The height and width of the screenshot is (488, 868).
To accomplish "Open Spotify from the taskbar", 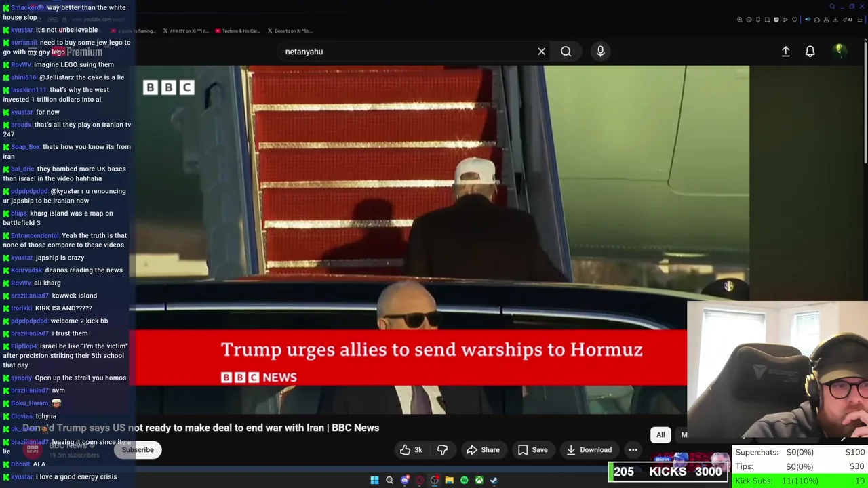I will point(464,481).
